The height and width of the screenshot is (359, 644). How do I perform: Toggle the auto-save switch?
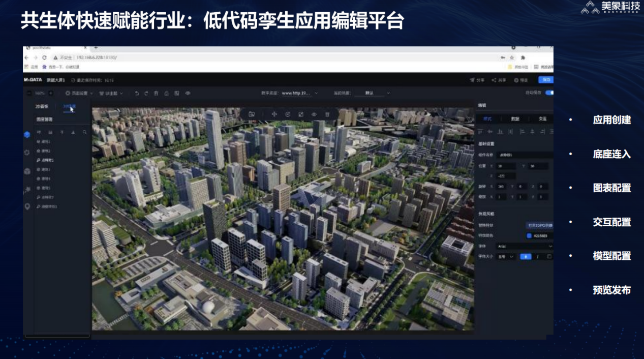pos(549,93)
